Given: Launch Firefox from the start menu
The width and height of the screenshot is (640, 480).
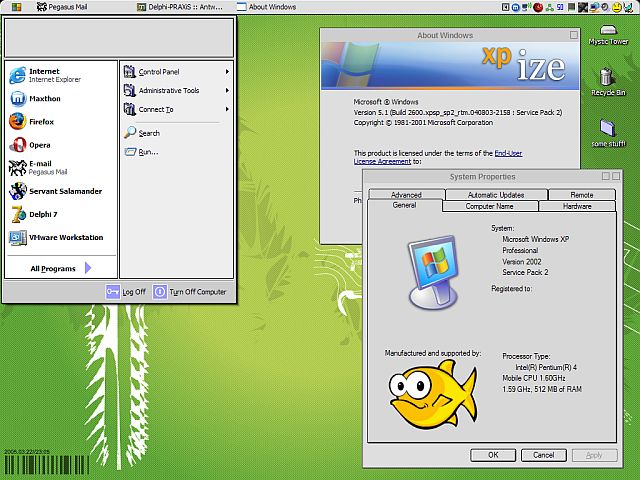Looking at the screenshot, I should [61, 122].
